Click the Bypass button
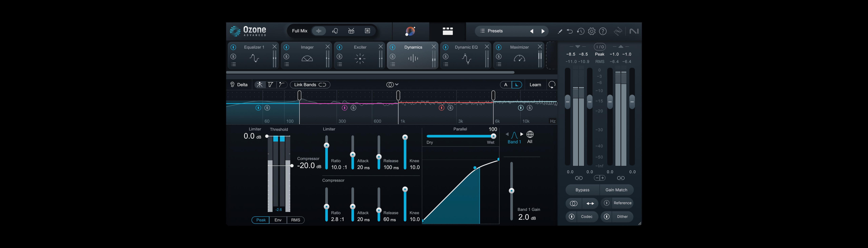Image resolution: width=868 pixels, height=248 pixels. 582,190
